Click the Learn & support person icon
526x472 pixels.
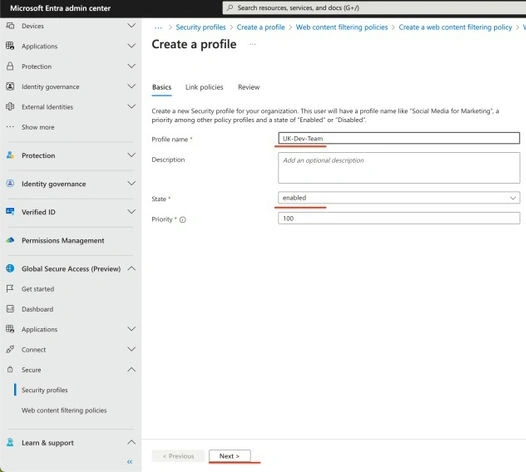(x=10, y=442)
